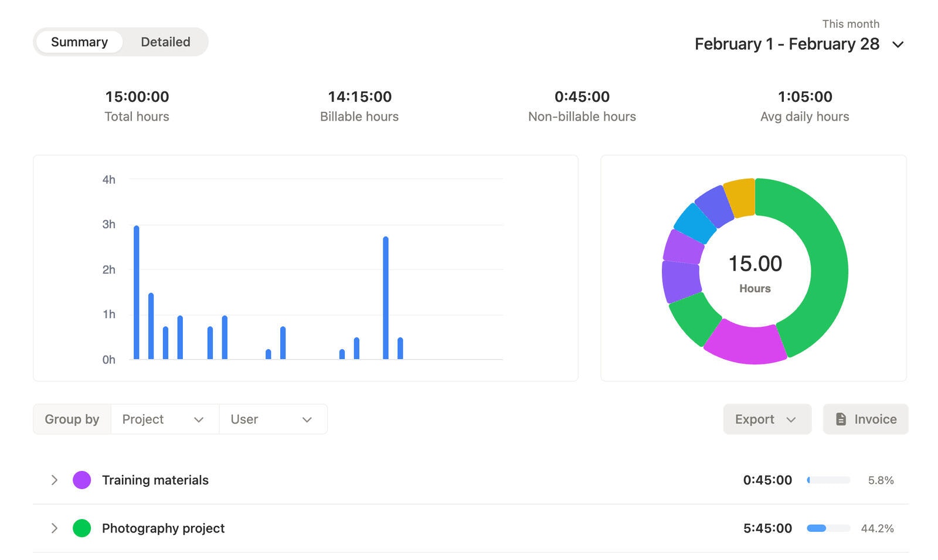Click the Invoice document icon
Image resolution: width=938 pixels, height=560 pixels.
coord(841,419)
